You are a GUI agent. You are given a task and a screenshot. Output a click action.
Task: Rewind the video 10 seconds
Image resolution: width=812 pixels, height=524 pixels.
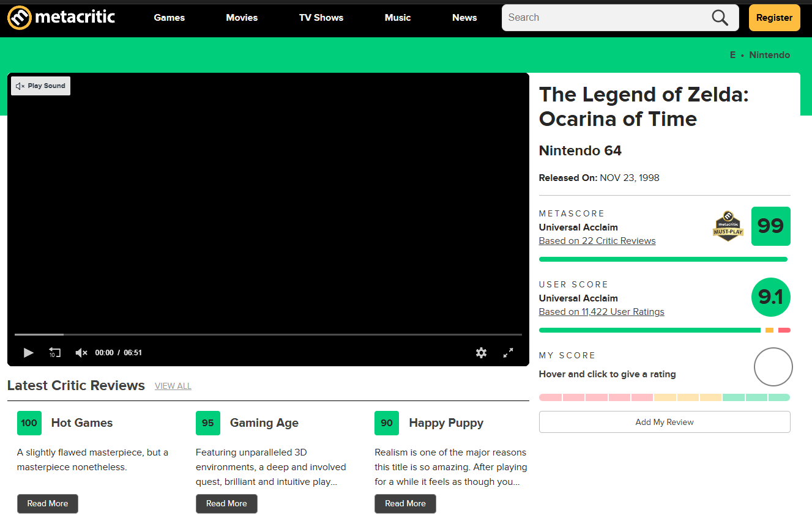(x=54, y=353)
